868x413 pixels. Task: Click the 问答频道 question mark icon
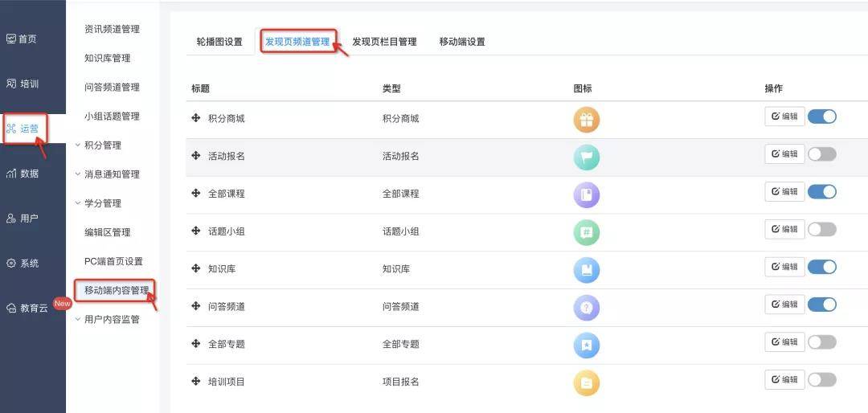click(x=586, y=308)
